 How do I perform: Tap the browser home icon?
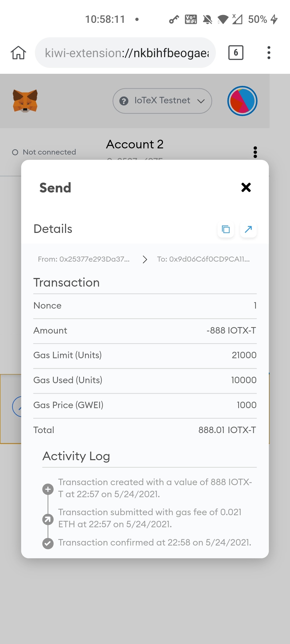click(x=18, y=53)
